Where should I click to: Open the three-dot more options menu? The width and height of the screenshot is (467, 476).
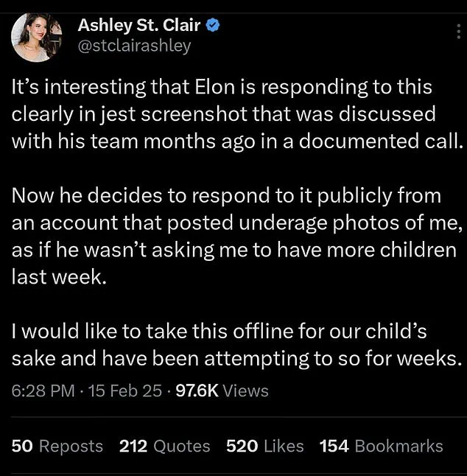tap(456, 31)
